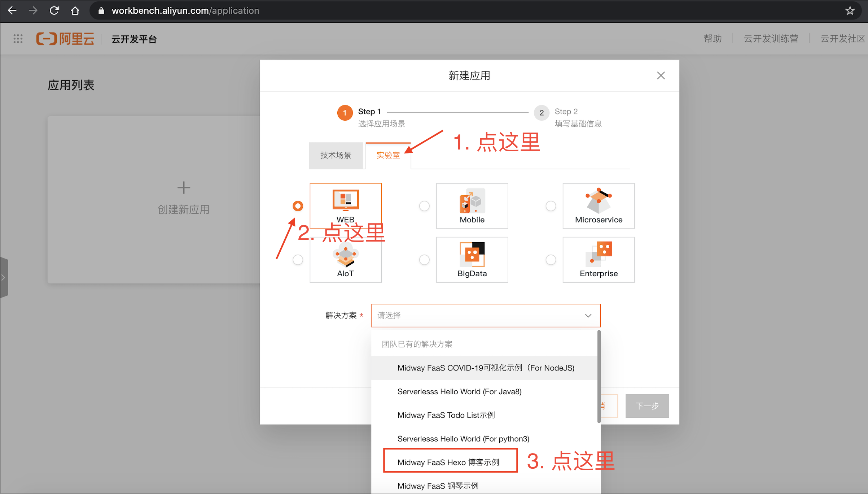Click the 云开发平台 title
Viewport: 868px width, 494px height.
134,39
